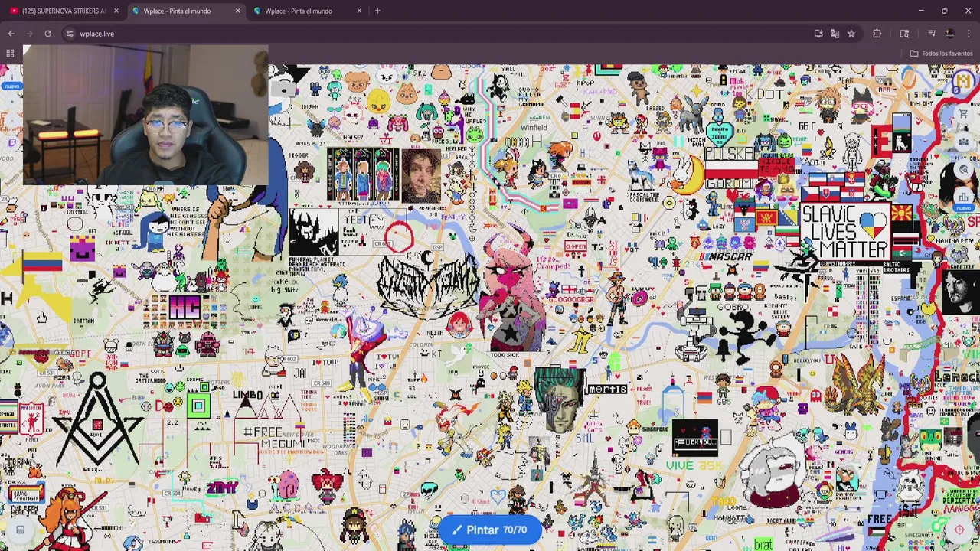Reload the wplace.live page

47,34
